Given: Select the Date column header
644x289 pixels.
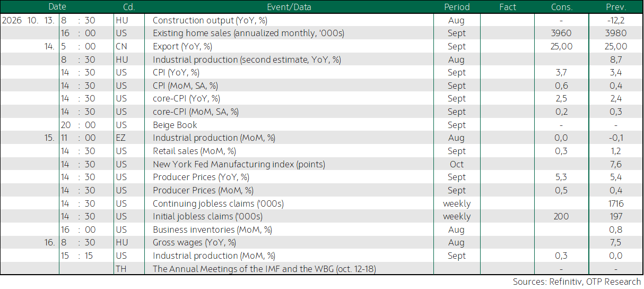Looking at the screenshot, I should pyautogui.click(x=57, y=7).
